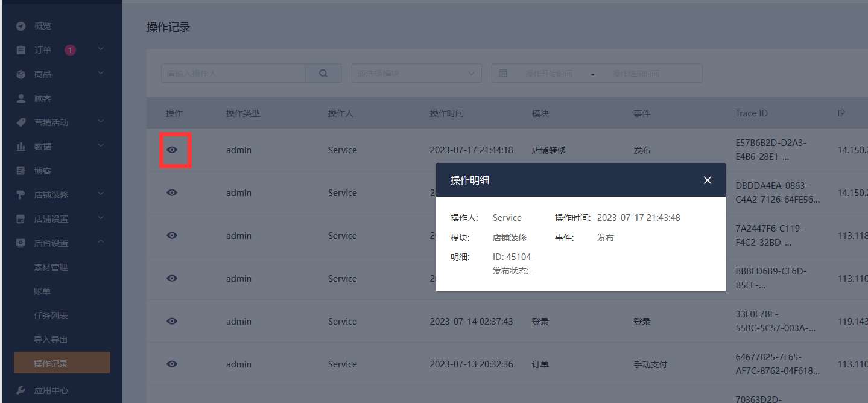Click ID: 45104 in dialog
The image size is (868, 403).
512,257
